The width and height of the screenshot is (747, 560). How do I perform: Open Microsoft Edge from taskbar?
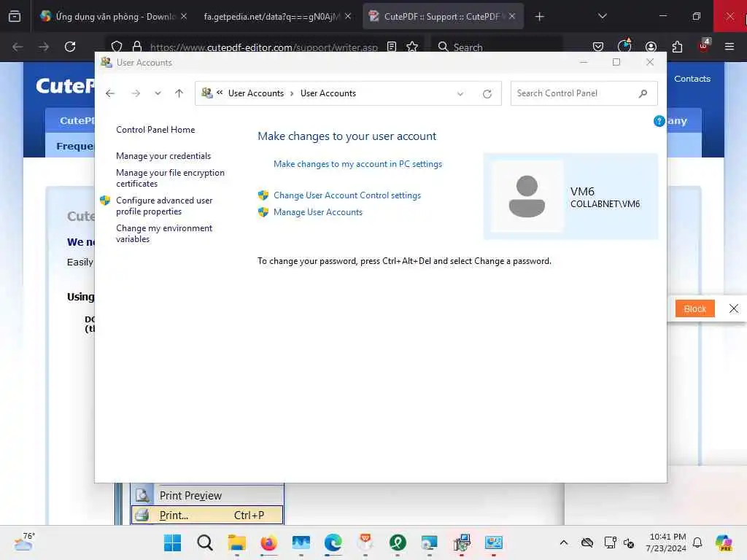[333, 542]
